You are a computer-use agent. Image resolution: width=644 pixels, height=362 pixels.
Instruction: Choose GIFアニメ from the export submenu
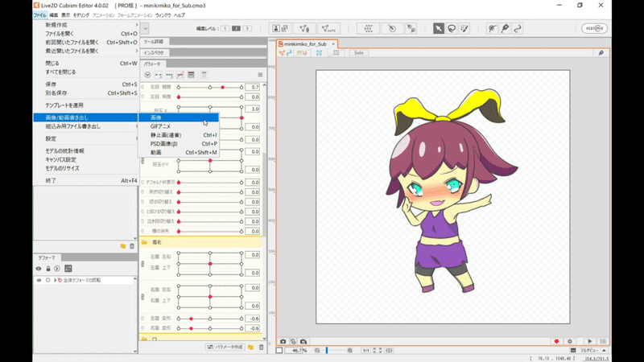[178, 126]
